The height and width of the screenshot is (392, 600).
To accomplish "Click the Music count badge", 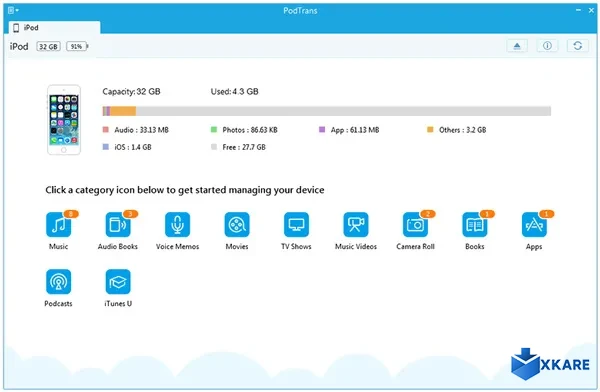I will coord(71,214).
